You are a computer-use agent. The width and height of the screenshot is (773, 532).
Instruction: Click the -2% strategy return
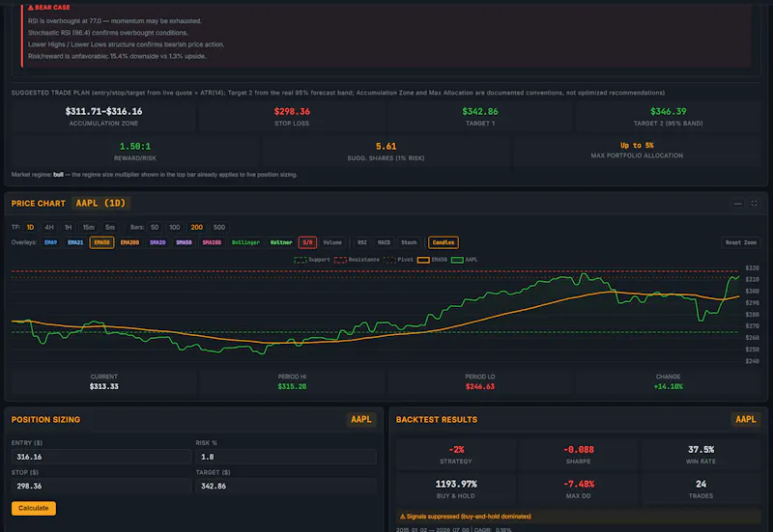coord(456,449)
